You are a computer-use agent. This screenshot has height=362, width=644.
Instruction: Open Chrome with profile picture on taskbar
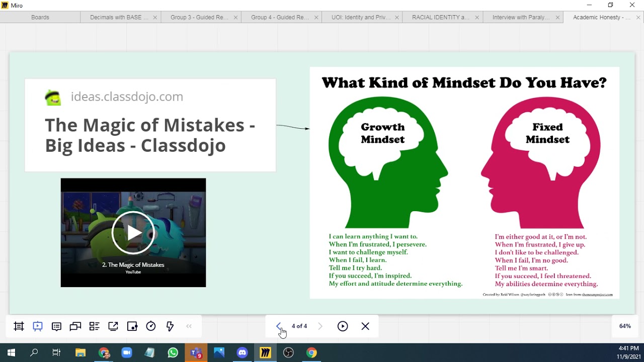104,352
